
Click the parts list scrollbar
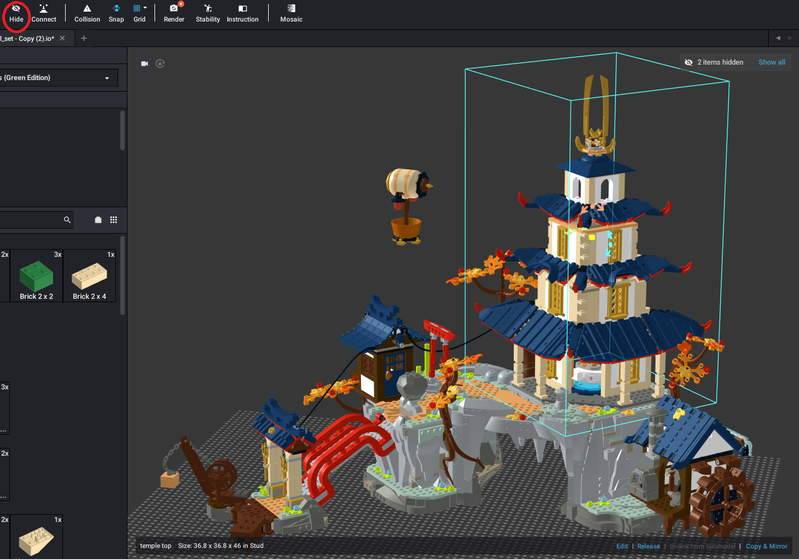coord(122,275)
